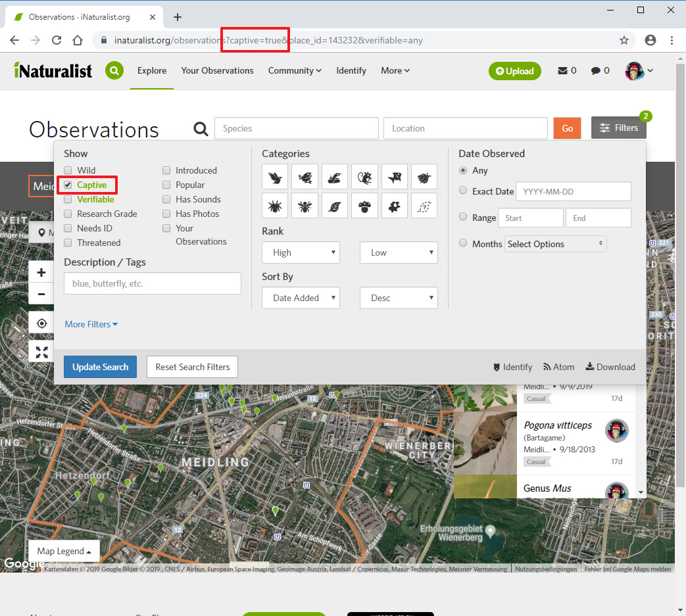The image size is (686, 616).
Task: Switch to the Observations iNaturalist browser tab
Action: click(84, 17)
